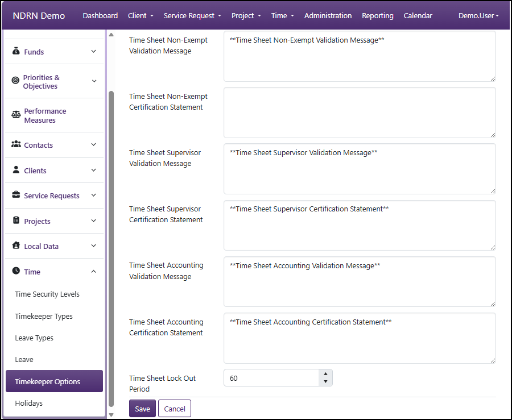
Task: Focus the Time Sheet Lock Out Period field
Action: [271, 378]
